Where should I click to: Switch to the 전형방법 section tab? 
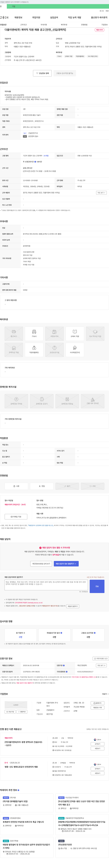pos(84,25)
